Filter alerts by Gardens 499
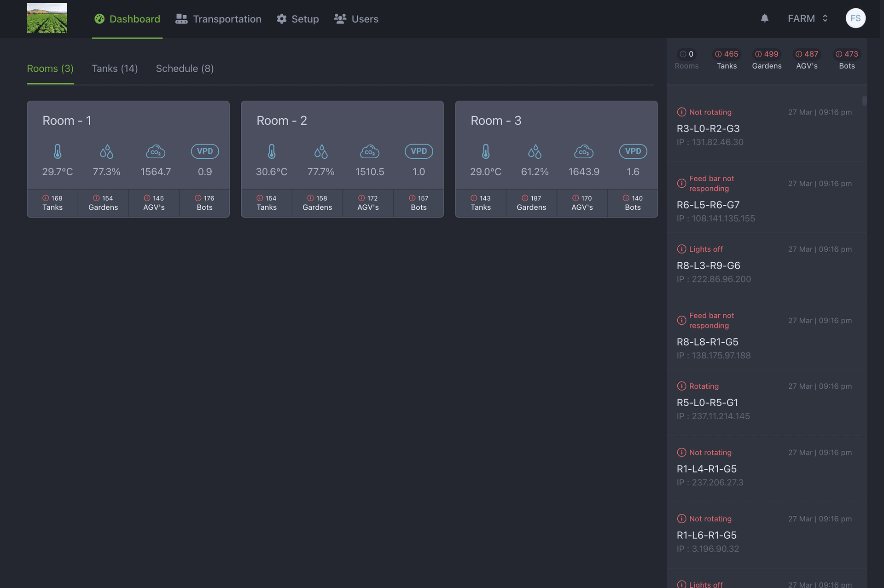 [x=767, y=59]
